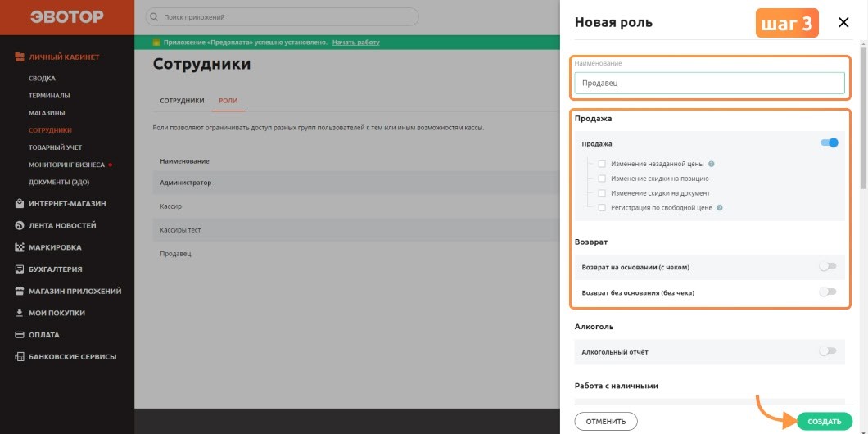Click help icon next to Изменение незаданной цены

click(x=712, y=164)
